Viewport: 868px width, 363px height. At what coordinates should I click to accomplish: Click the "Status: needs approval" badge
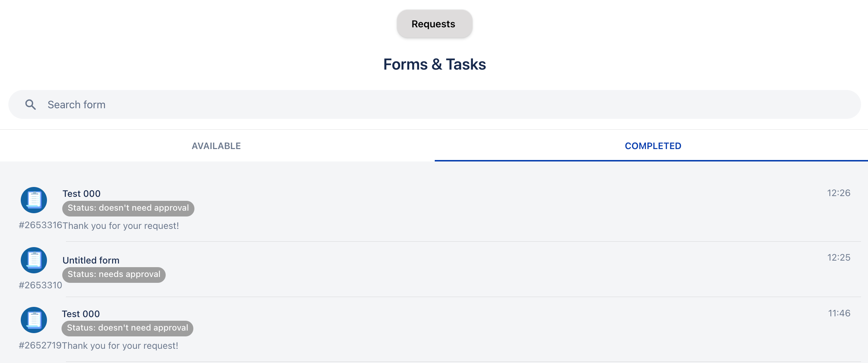point(114,274)
